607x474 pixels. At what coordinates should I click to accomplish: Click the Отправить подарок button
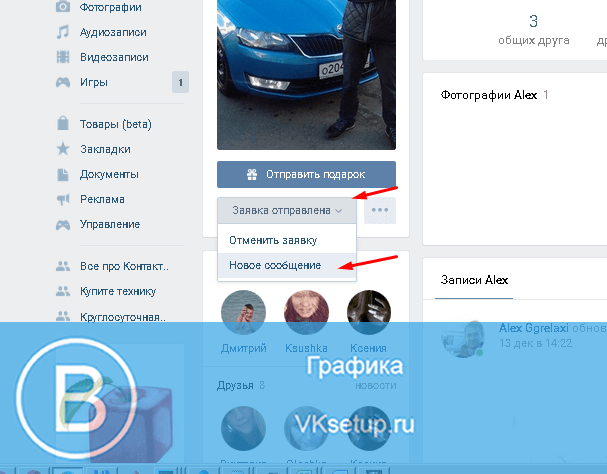[306, 174]
